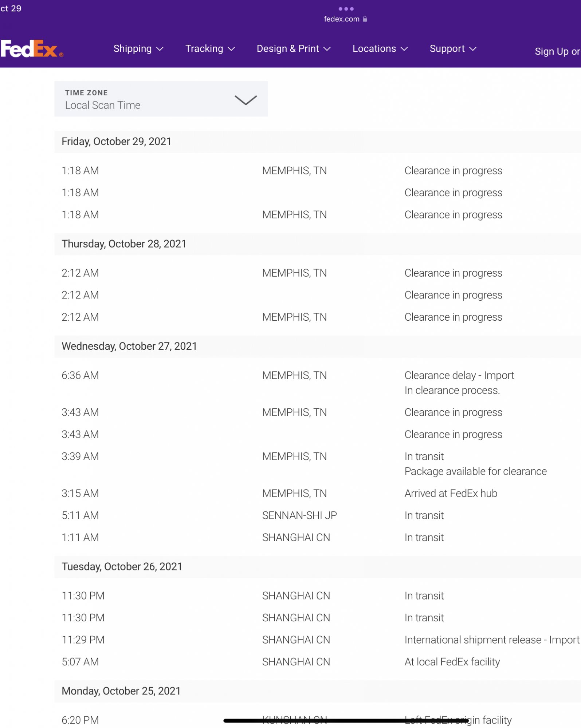Open the Tracking menu
This screenshot has height=728, width=581.
[x=210, y=49]
